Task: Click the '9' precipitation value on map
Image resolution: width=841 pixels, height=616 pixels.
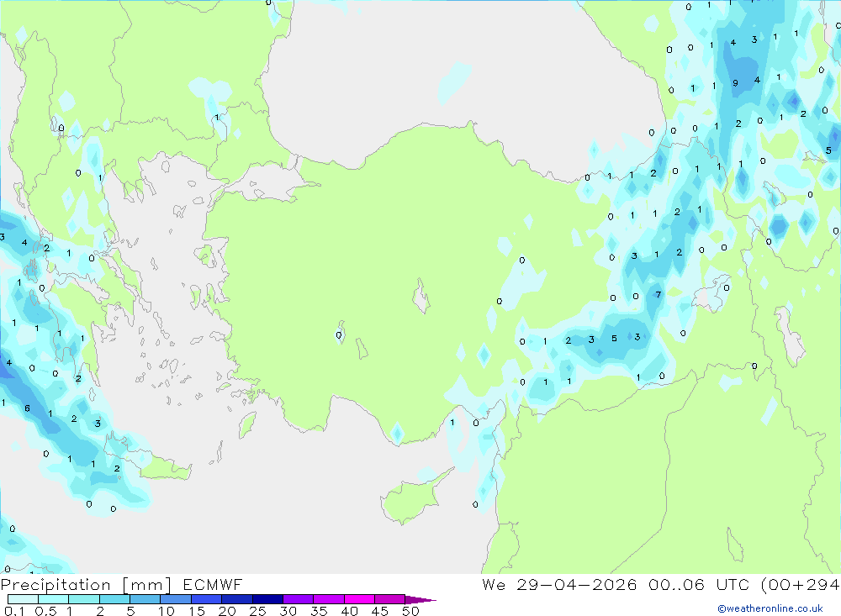Action: tap(735, 83)
